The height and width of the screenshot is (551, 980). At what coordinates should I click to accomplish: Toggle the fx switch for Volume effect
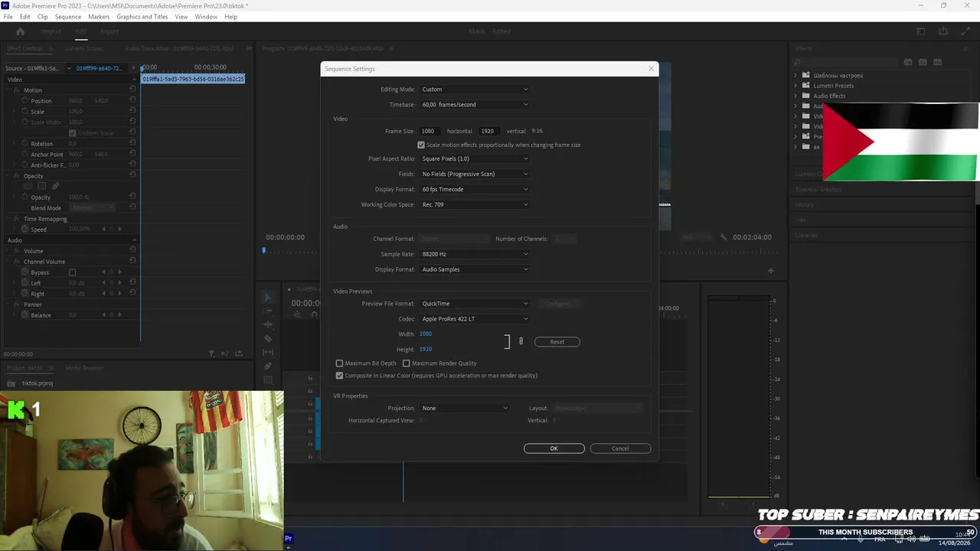pos(16,251)
